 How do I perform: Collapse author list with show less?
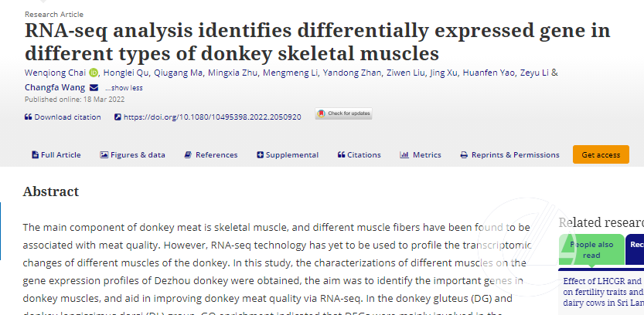coord(124,88)
